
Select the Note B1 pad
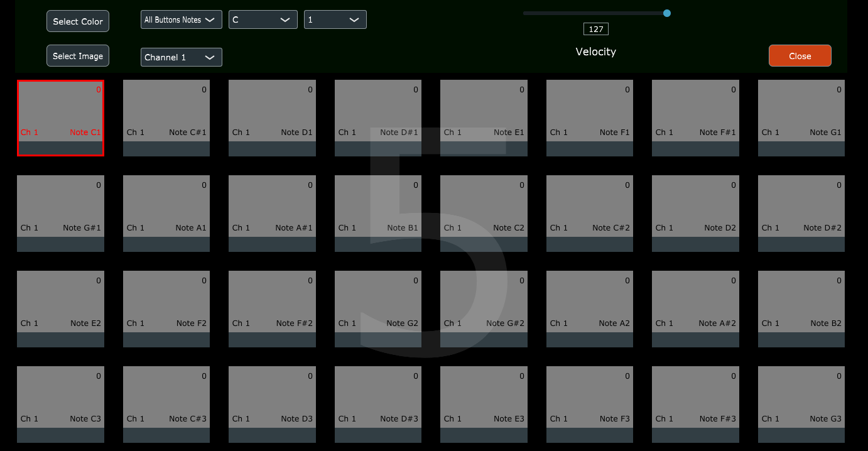point(378,214)
